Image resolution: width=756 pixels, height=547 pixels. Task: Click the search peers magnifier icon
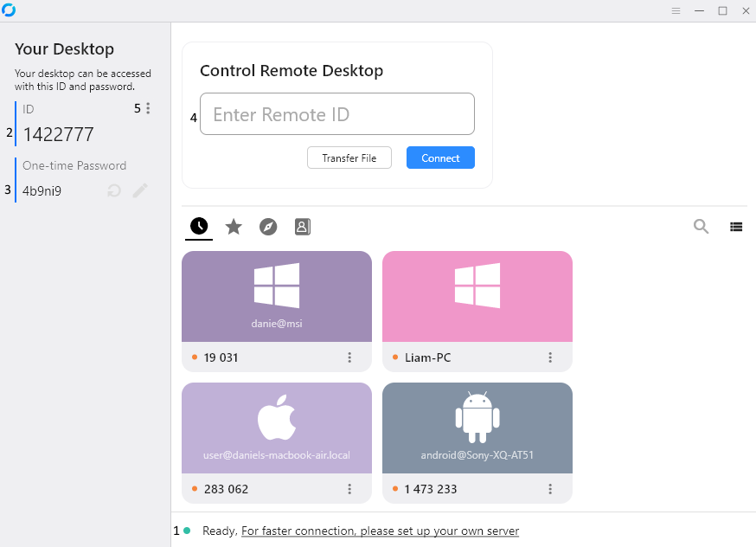pos(701,226)
